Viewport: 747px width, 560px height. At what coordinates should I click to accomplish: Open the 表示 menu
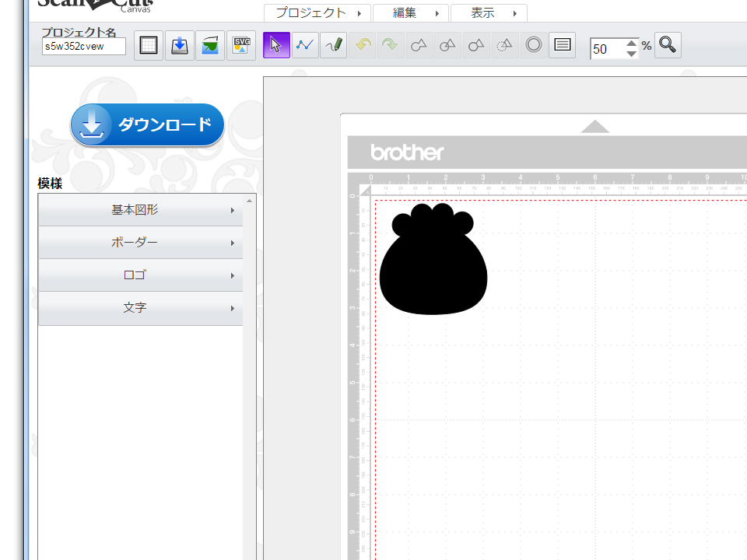[x=489, y=13]
